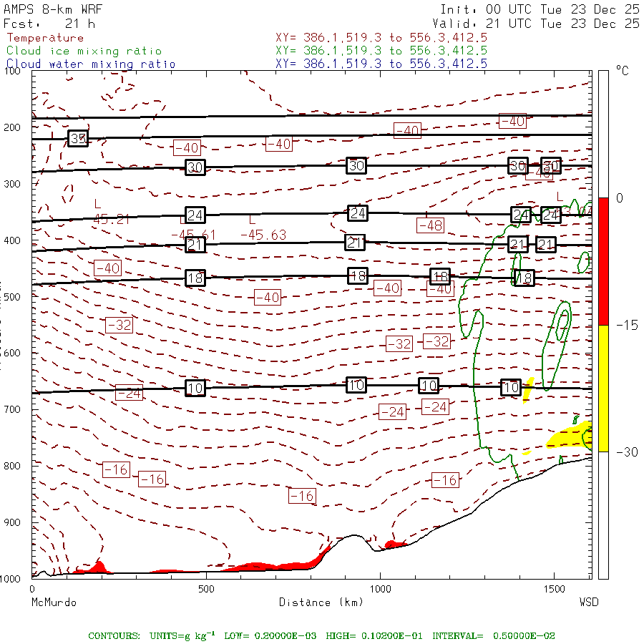Click the yellow -15 to -30 colorbar segment

[x=603, y=389]
